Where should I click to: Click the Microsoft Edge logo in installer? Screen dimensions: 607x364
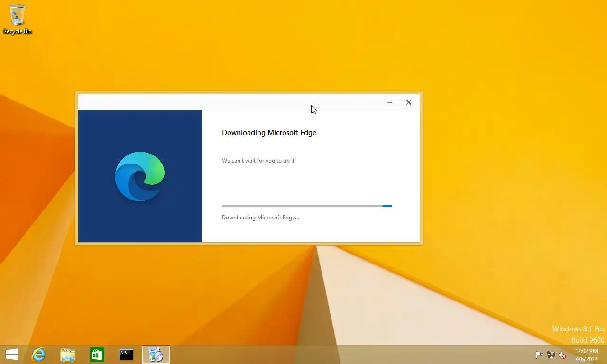click(x=140, y=176)
